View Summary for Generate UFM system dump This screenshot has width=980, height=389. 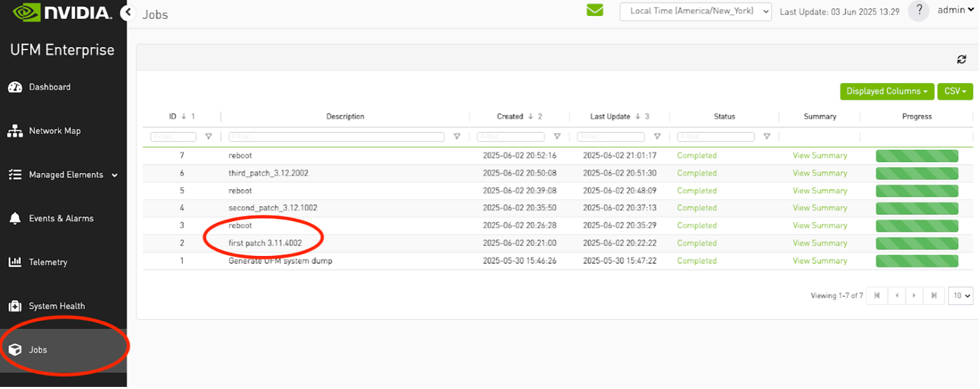point(820,261)
